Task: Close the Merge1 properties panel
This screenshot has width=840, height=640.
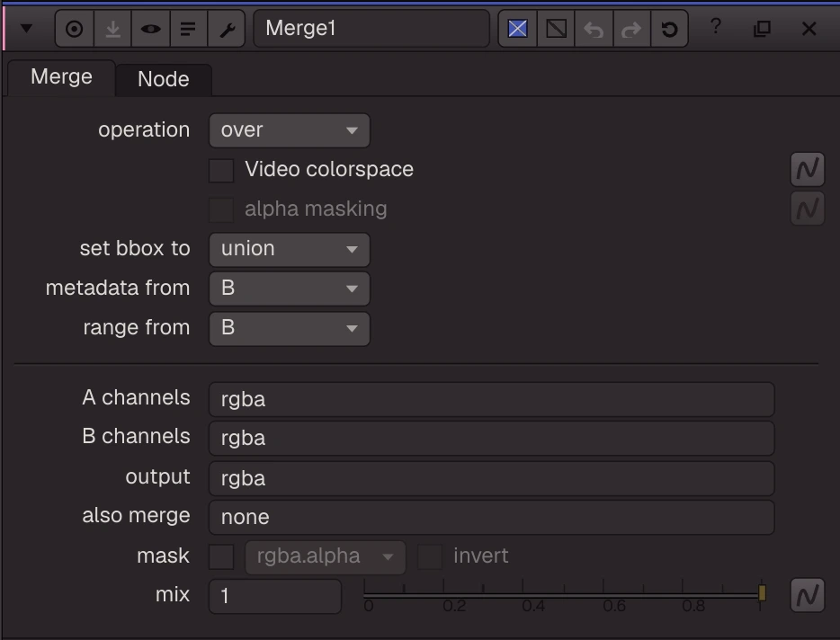Action: coord(809,29)
